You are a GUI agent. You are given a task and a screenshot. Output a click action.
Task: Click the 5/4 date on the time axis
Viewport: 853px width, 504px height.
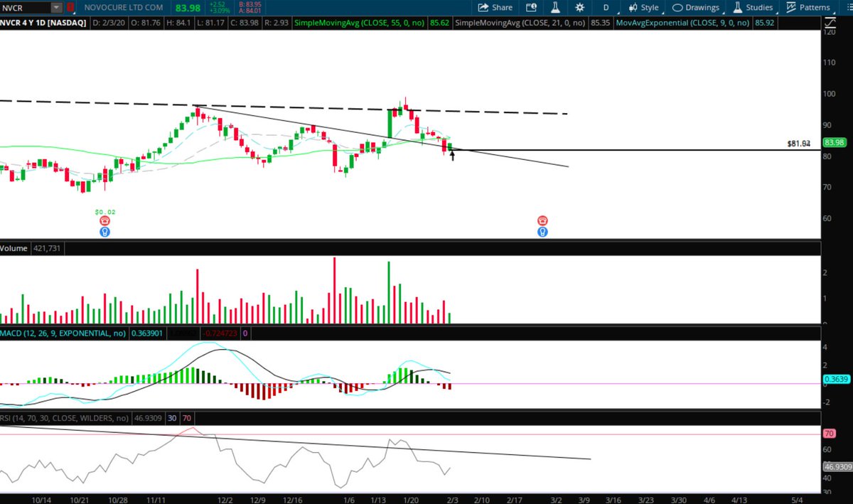[798, 499]
